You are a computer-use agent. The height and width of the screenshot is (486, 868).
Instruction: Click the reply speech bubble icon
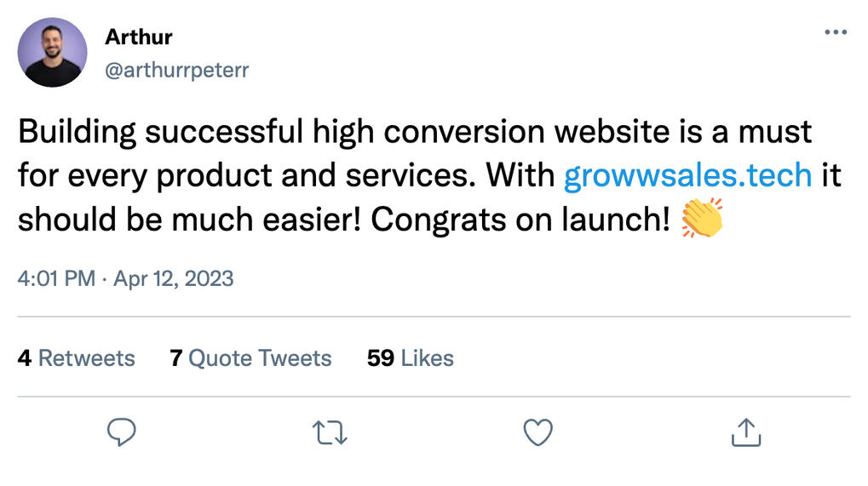coord(122,432)
